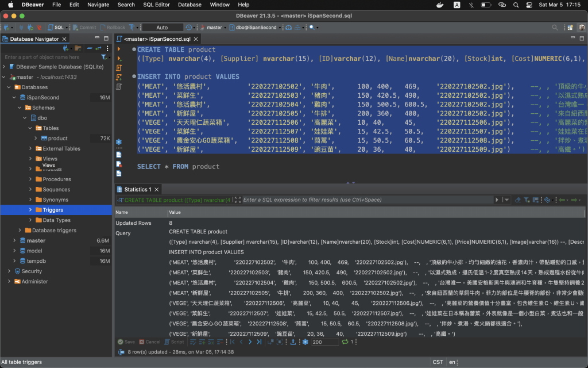This screenshot has width=588, height=368.
Task: Collapse the iSpanSecond database node
Action: click(x=13, y=97)
